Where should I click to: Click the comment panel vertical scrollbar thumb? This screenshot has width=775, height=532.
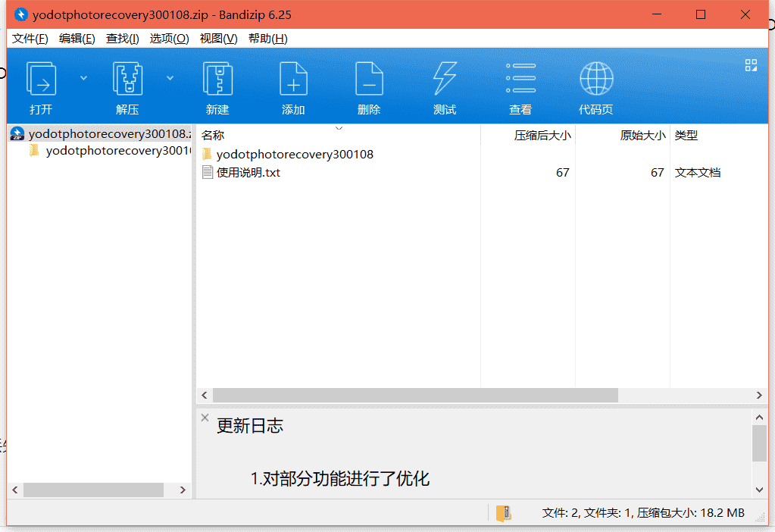(x=759, y=443)
